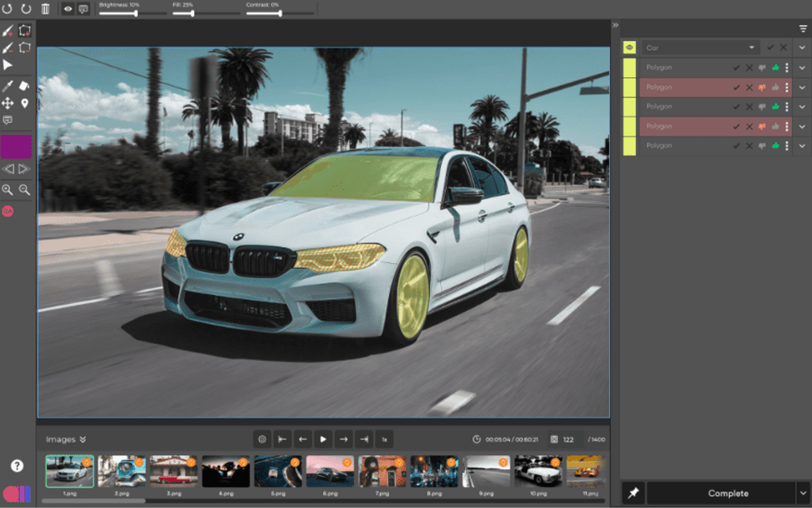Image resolution: width=812 pixels, height=508 pixels.
Task: Expand the fifth Polygon row chevron
Action: [x=802, y=146]
